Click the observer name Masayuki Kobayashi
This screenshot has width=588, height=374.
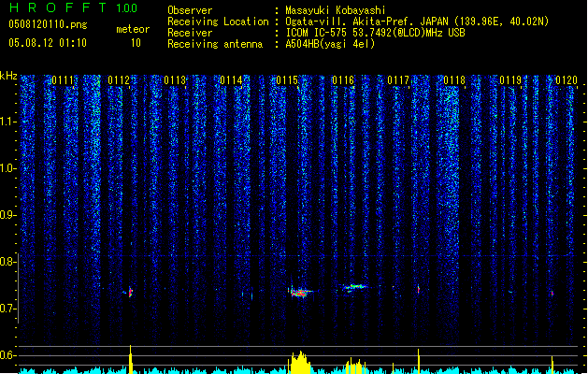click(x=336, y=10)
